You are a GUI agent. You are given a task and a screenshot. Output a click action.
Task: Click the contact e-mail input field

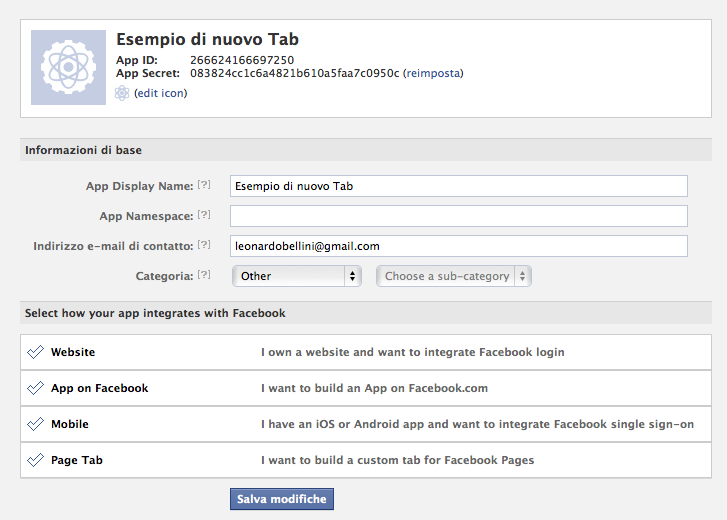tap(459, 246)
